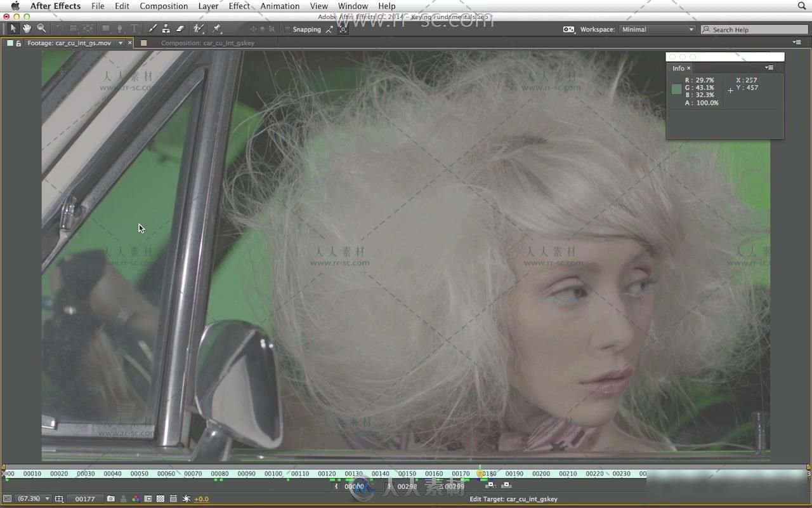Take a snapshot with the camera icon

coord(111,499)
